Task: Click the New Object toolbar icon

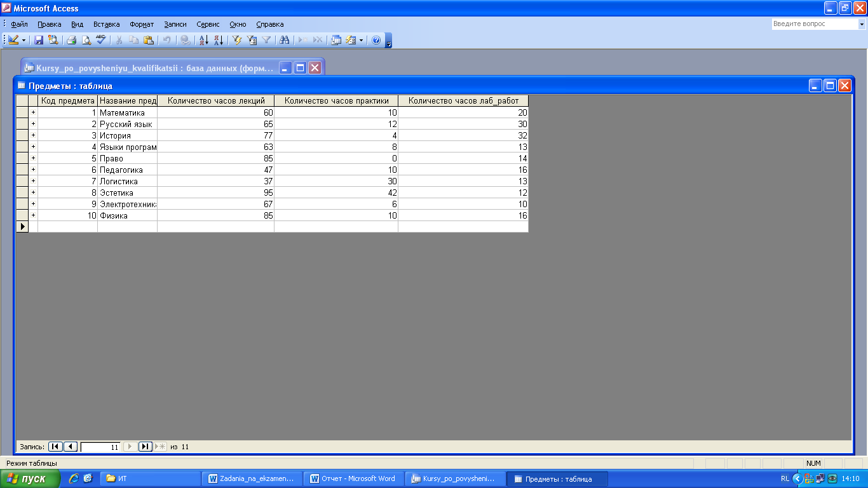Action: pyautogui.click(x=351, y=40)
